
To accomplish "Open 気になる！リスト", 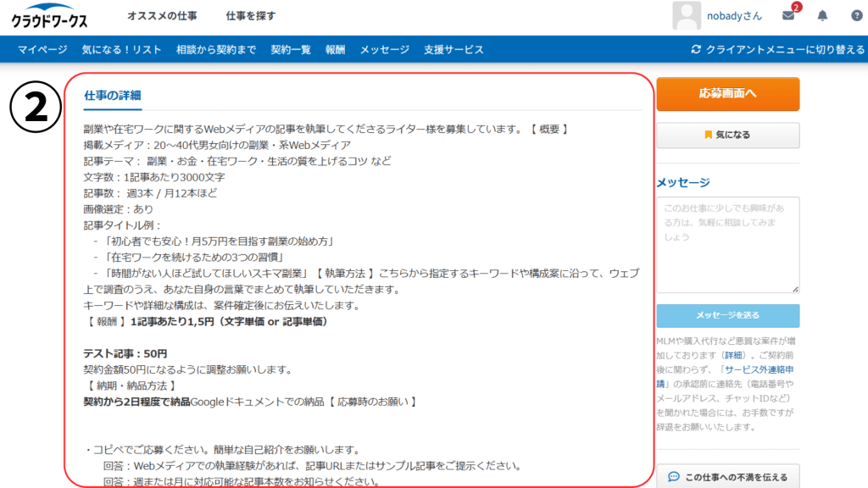I will (122, 50).
